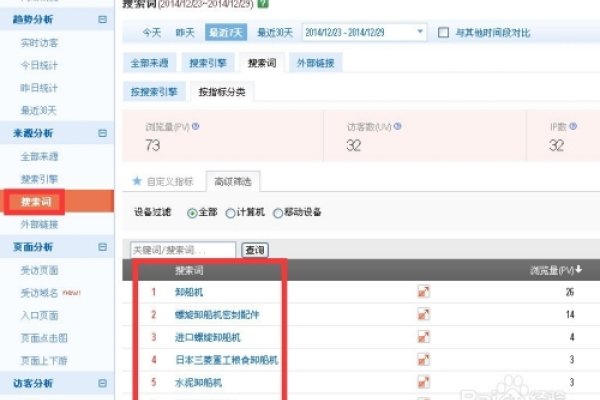Select 搜索词 in sidebar
The height and width of the screenshot is (400, 600).
coord(36,202)
